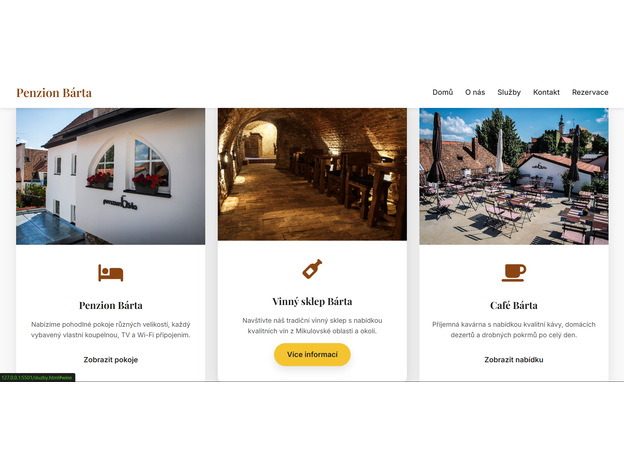The width and height of the screenshot is (624, 460).
Task: Click the bed icon above Penzion Bárta
Action: point(111,273)
